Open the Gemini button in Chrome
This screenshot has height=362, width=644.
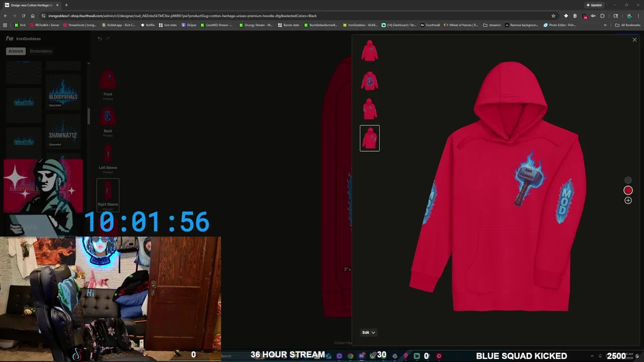[x=594, y=5]
